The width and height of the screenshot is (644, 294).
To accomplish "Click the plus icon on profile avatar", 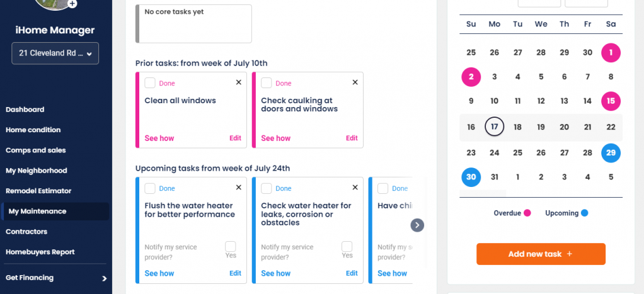I will coord(72,4).
